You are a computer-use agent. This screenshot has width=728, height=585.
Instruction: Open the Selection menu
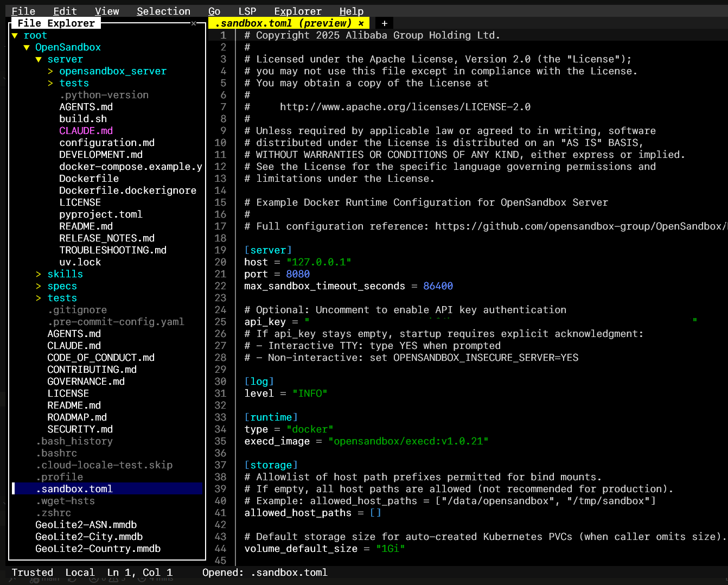(x=163, y=11)
